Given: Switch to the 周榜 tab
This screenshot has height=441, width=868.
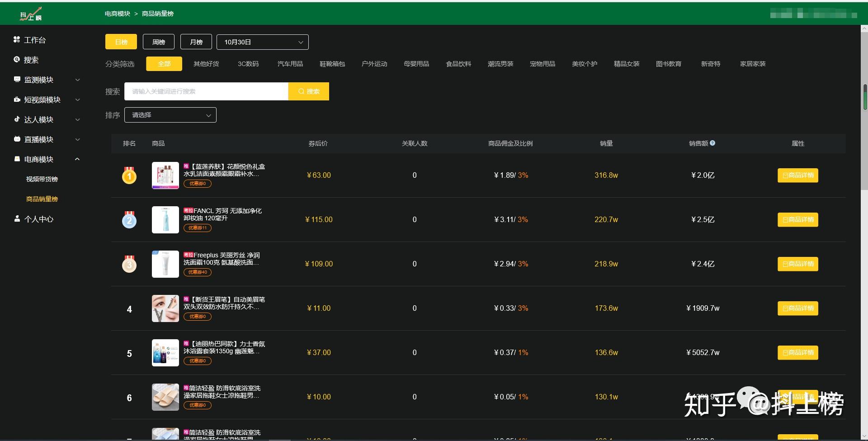Looking at the screenshot, I should click(159, 42).
